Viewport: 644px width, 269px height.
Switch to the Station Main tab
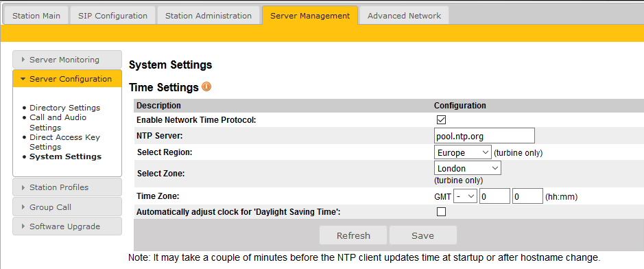(x=36, y=16)
